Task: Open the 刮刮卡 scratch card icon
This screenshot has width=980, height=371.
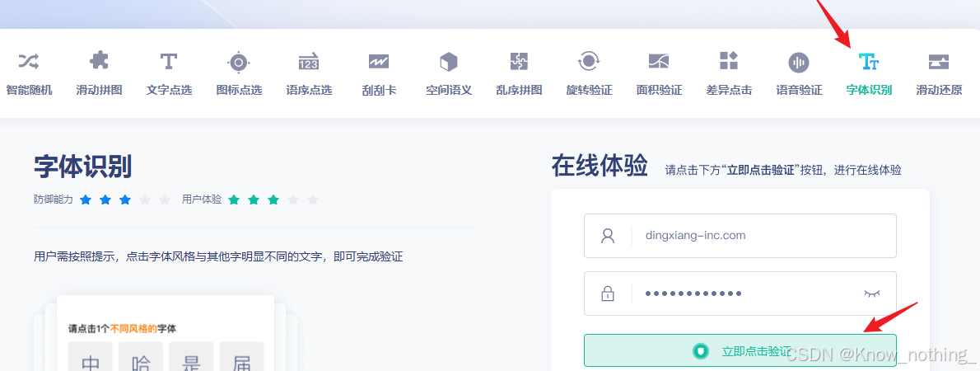Action: tap(379, 61)
